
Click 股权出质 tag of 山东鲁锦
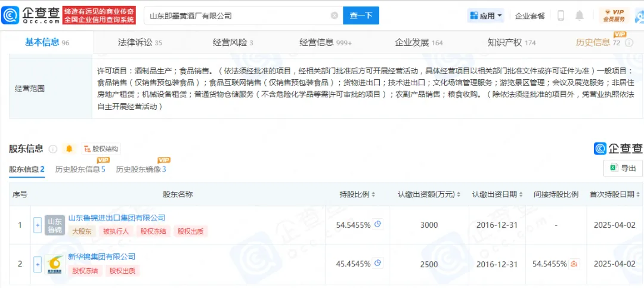coord(190,231)
